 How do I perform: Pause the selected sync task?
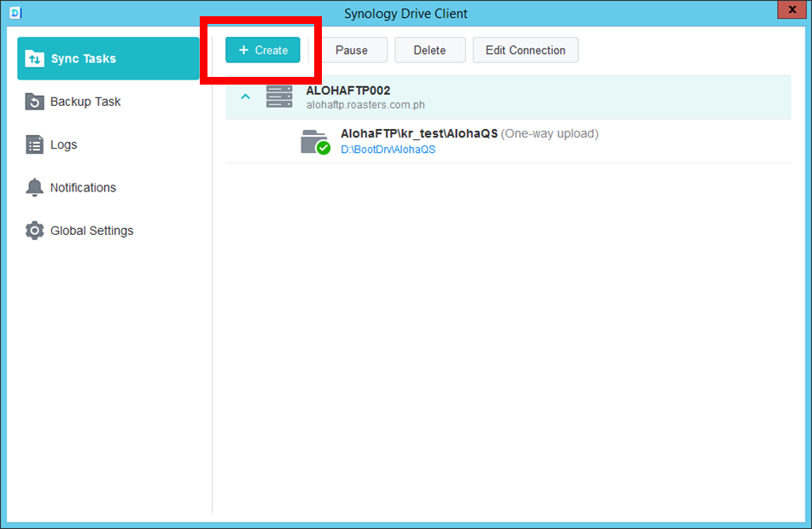(x=352, y=50)
